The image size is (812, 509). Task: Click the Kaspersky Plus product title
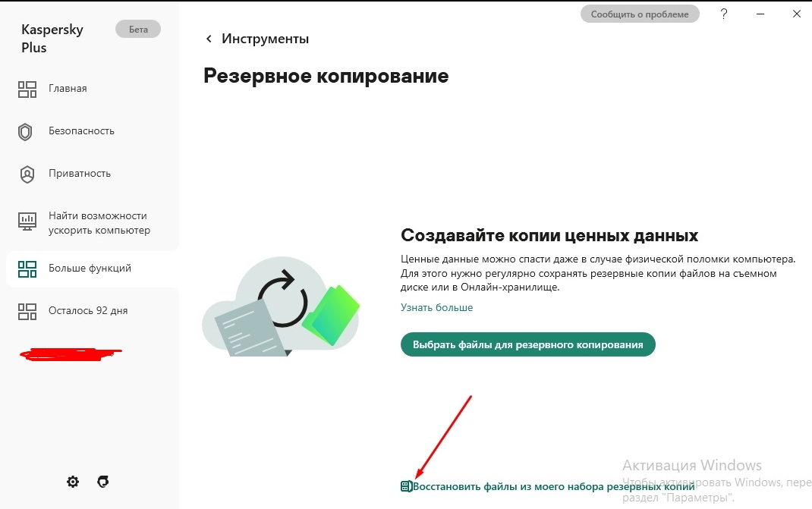52,39
